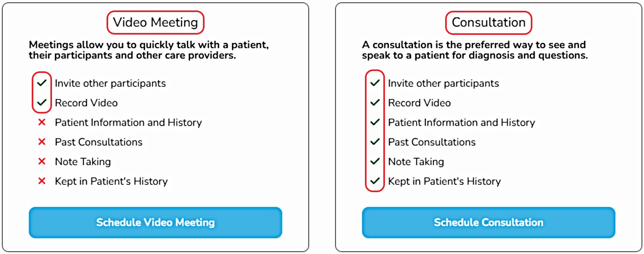Image resolution: width=644 pixels, height=254 pixels.
Task: Click the Video Meeting description text
Action: (x=149, y=50)
